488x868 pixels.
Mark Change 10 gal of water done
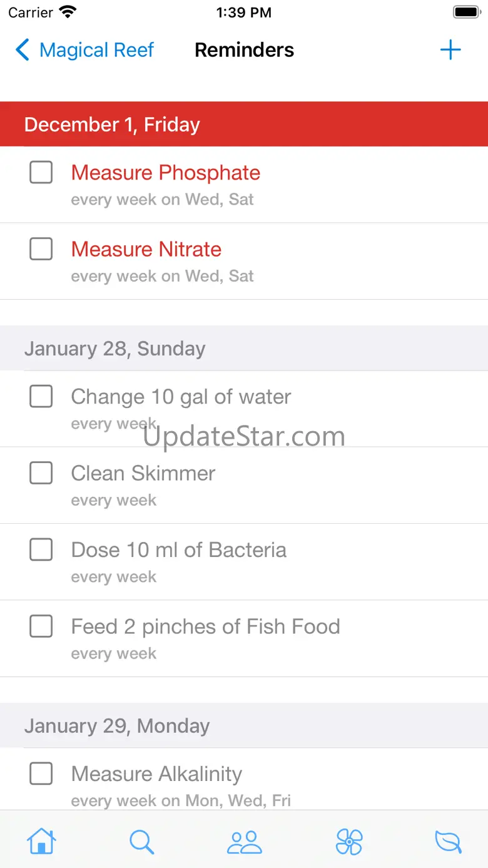click(x=41, y=396)
